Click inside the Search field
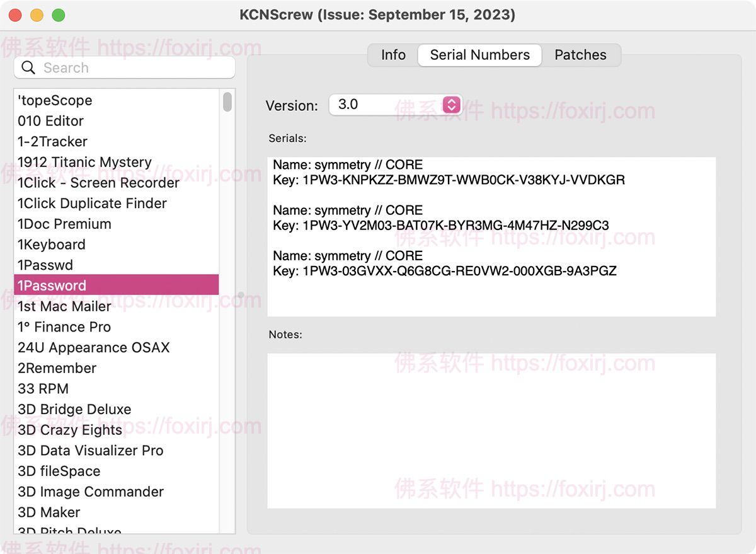Screen dimensions: 756x554 pyautogui.click(x=126, y=67)
